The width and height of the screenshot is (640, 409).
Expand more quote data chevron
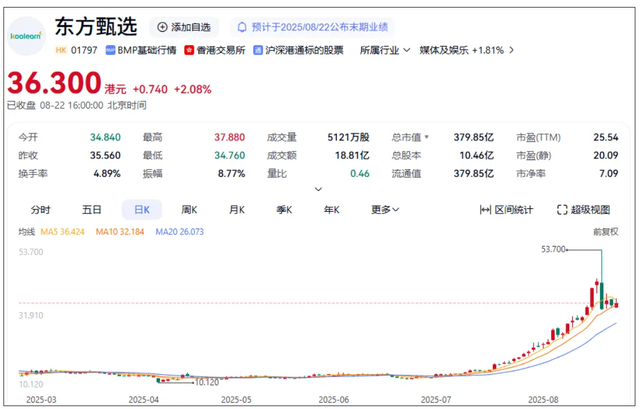pos(318,189)
